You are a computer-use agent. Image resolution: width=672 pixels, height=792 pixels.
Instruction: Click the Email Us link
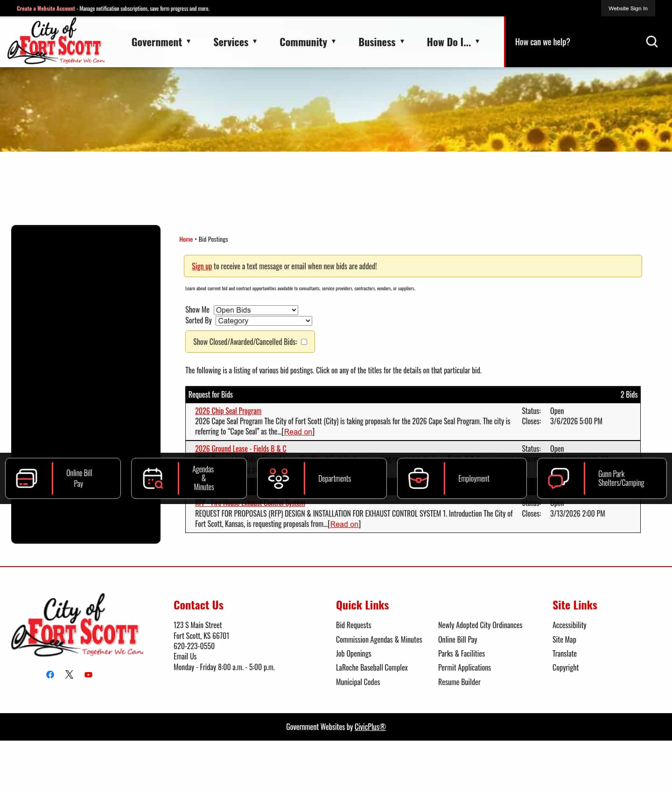pyautogui.click(x=185, y=656)
